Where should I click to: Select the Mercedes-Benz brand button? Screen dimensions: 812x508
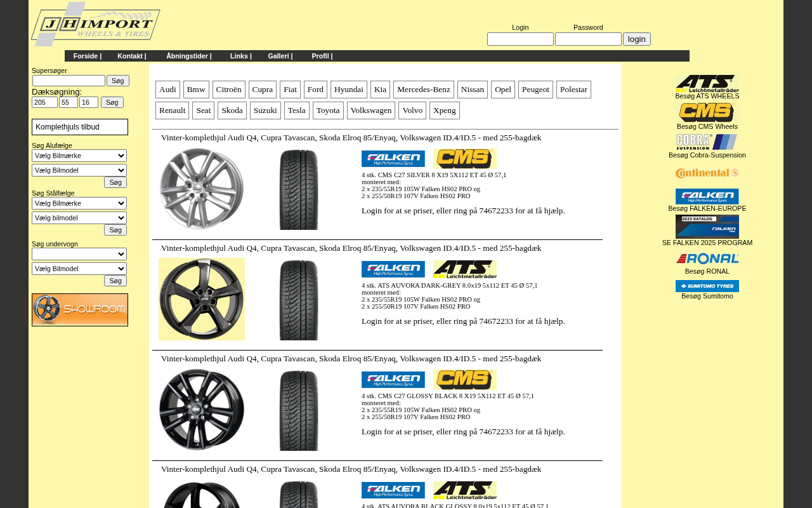(424, 90)
